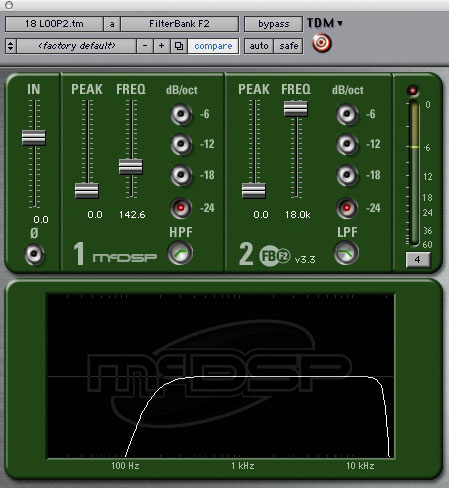This screenshot has height=488, width=449.
Task: Toggle the phase invert Ø button
Action: tap(34, 254)
